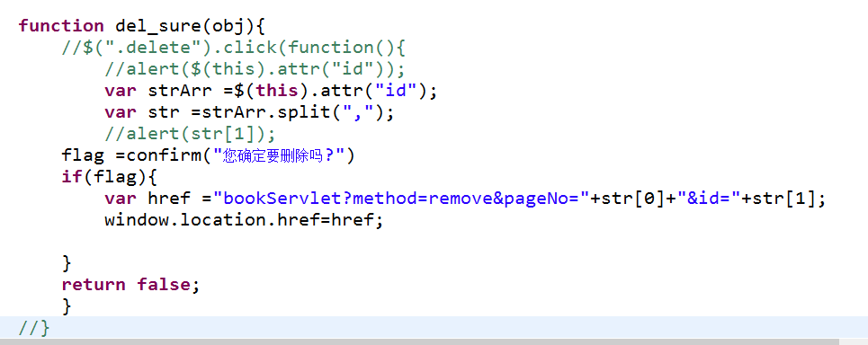The height and width of the screenshot is (345, 868).
Task: Click the var href ="bookServlet?method=remove line
Action: point(465,199)
